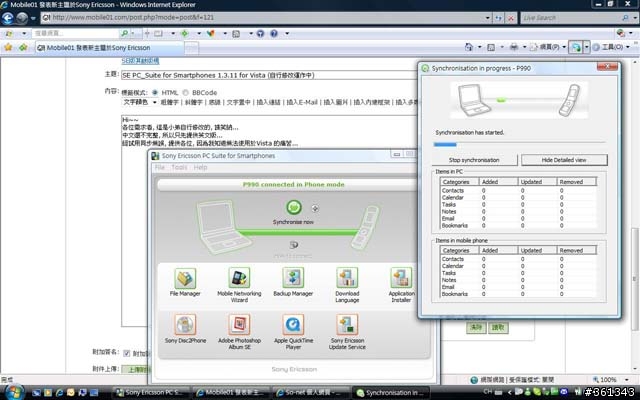Click the left green button below the sync dialog

(476, 327)
